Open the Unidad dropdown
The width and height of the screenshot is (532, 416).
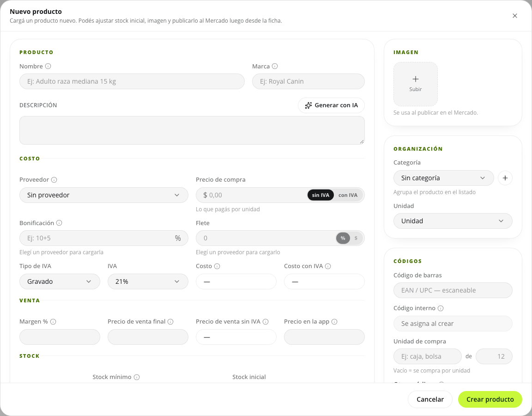[453, 221]
